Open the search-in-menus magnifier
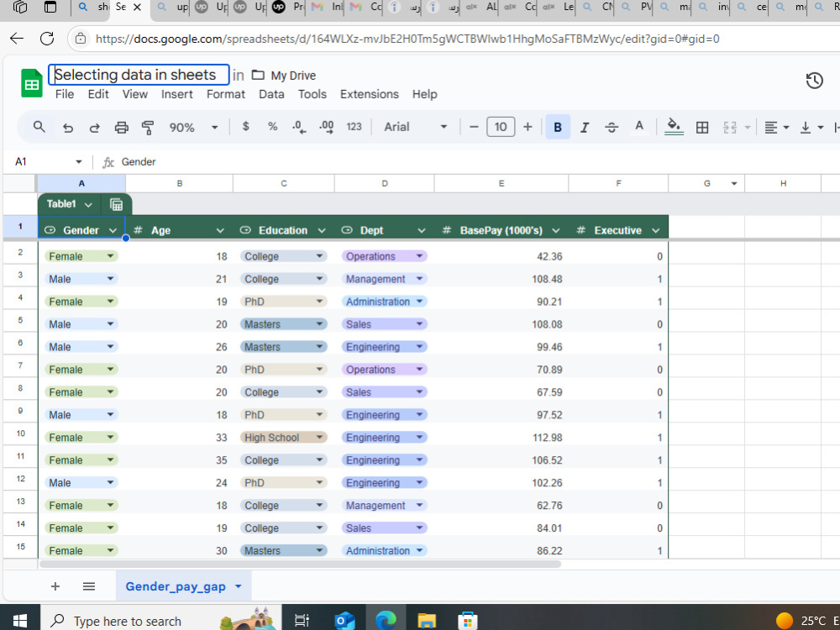Screen dimensions: 840x630 (x=39, y=127)
